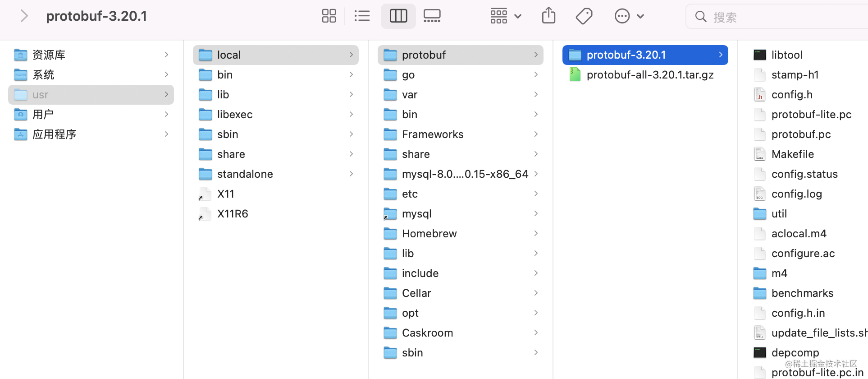This screenshot has width=868, height=379.
Task: Select the 系统 folder
Action: 91,75
